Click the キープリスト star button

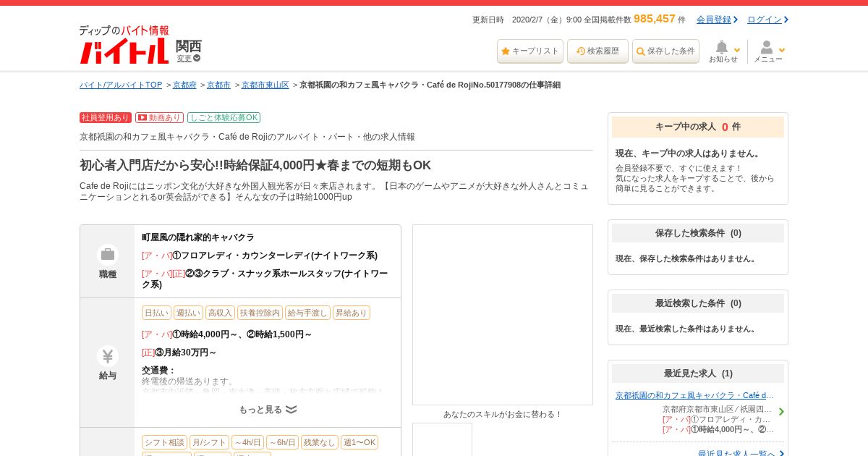click(x=530, y=51)
